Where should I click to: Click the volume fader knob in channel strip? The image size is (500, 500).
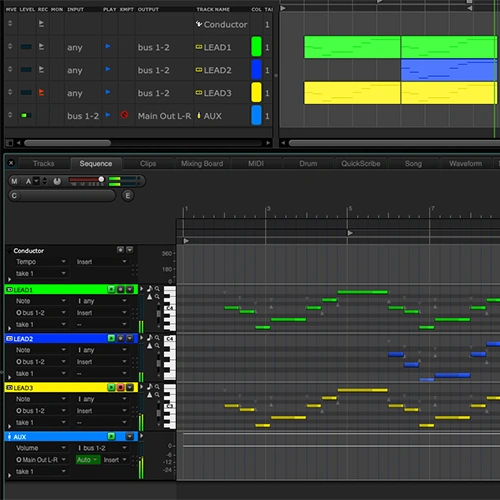tap(101, 179)
